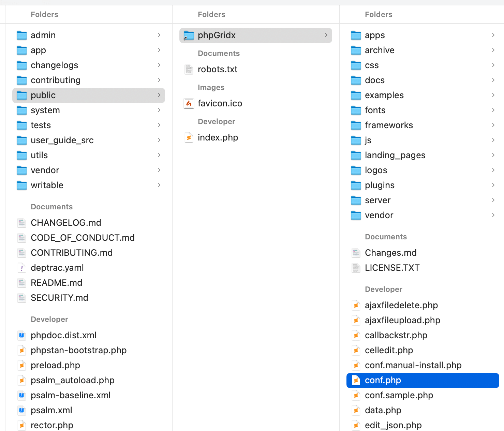Expand the tests folder chevron
The height and width of the screenshot is (431, 504).
point(159,125)
